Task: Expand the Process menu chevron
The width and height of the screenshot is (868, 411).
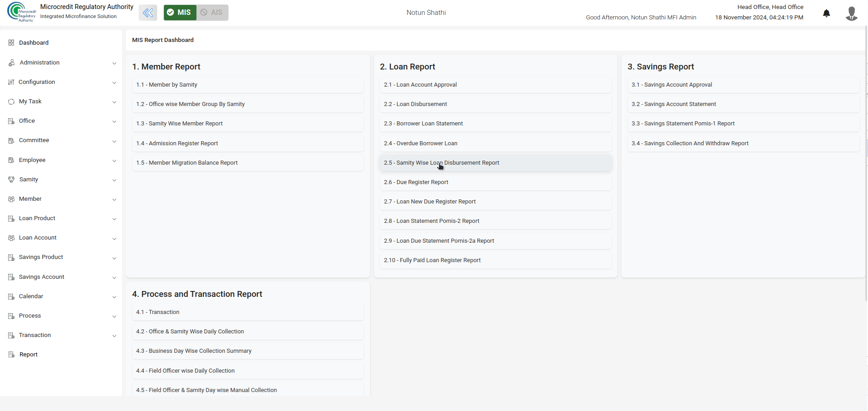Action: pyautogui.click(x=114, y=316)
